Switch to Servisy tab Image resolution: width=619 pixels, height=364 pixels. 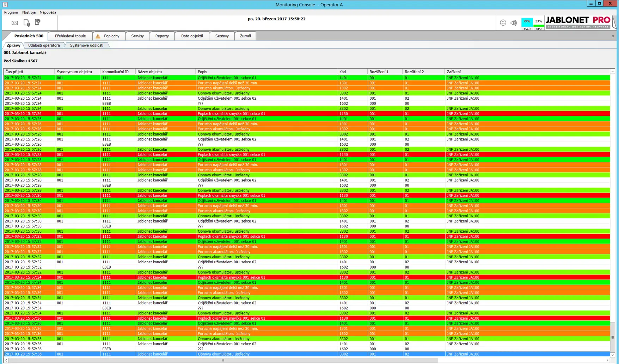coord(137,36)
